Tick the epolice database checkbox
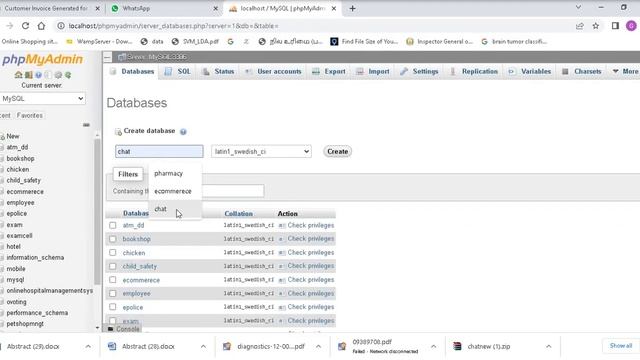This screenshot has width=640, height=360. tap(113, 307)
